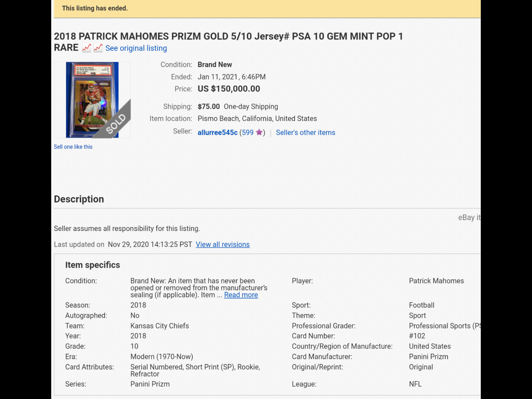
Task: Open the View all revisions link
Action: pyautogui.click(x=222, y=244)
